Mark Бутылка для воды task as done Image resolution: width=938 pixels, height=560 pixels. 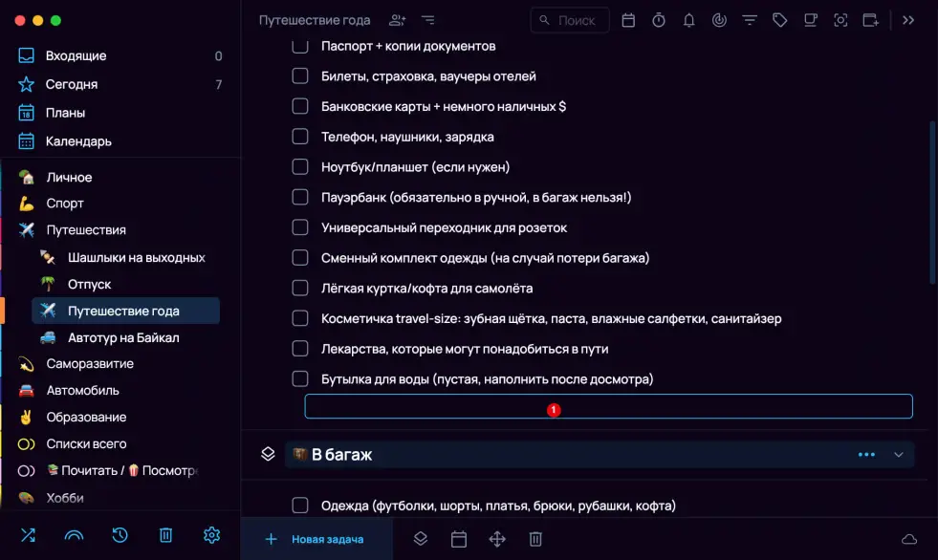point(300,379)
